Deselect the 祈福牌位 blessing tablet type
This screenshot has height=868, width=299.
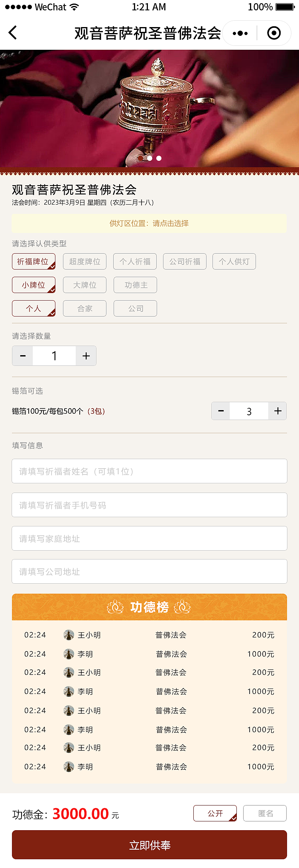(x=33, y=261)
